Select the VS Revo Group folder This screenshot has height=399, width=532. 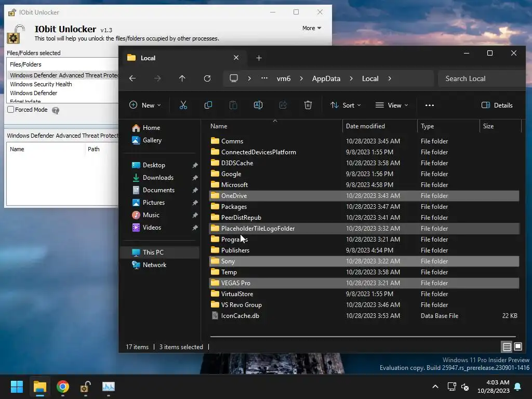click(x=364, y=305)
